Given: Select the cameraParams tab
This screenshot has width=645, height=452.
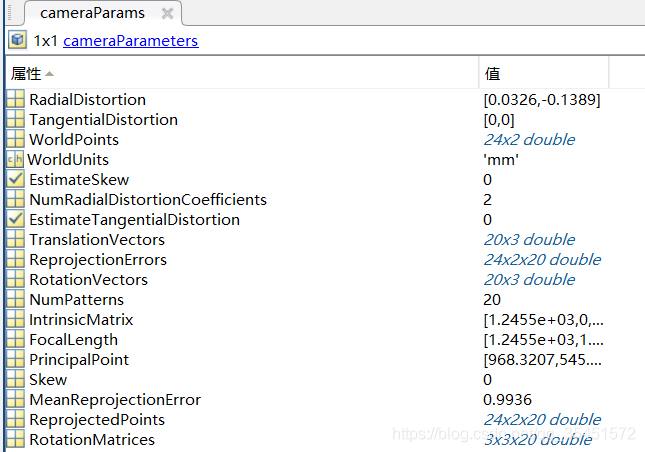Looking at the screenshot, I should point(92,14).
